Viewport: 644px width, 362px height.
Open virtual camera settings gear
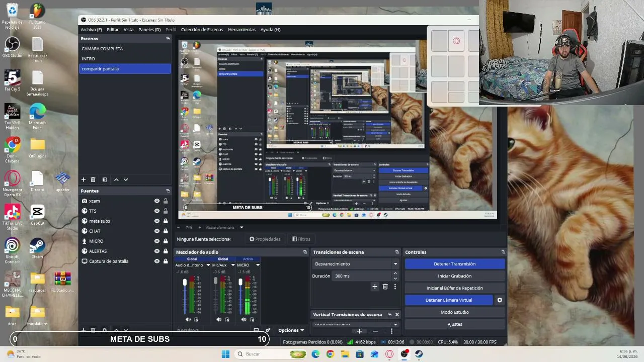coord(500,300)
